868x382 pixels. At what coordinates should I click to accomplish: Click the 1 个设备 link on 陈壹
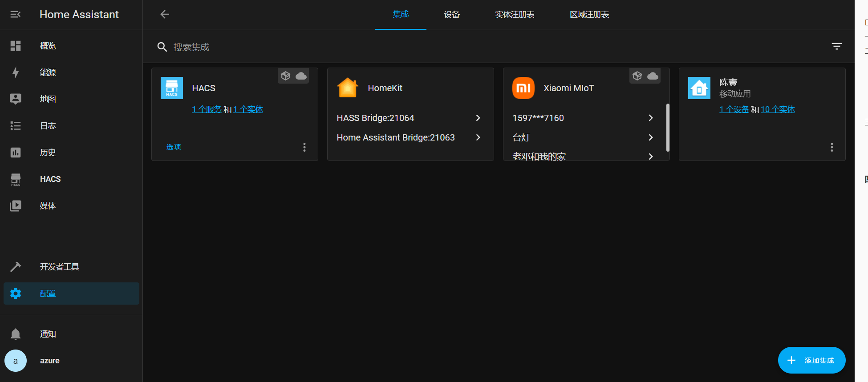click(734, 109)
